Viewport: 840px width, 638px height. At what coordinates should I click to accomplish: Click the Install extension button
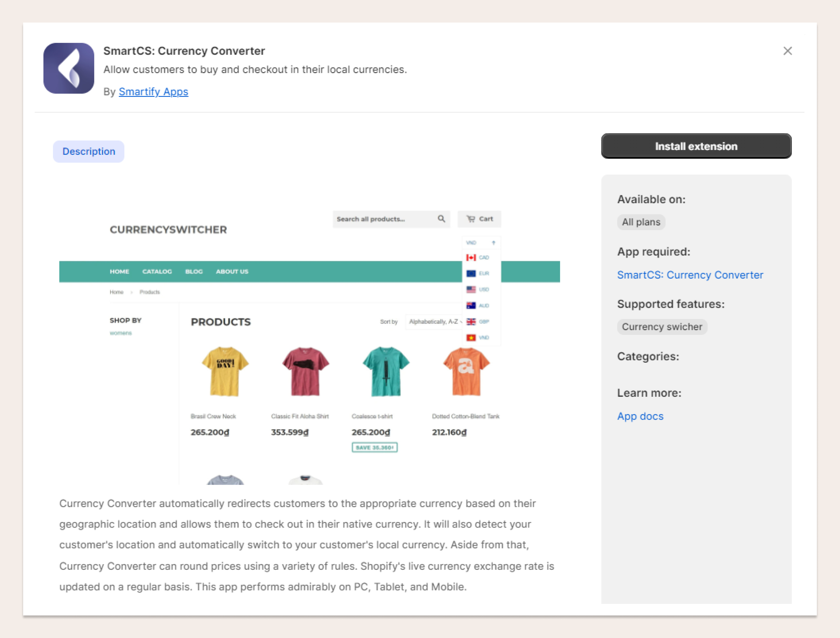696,146
